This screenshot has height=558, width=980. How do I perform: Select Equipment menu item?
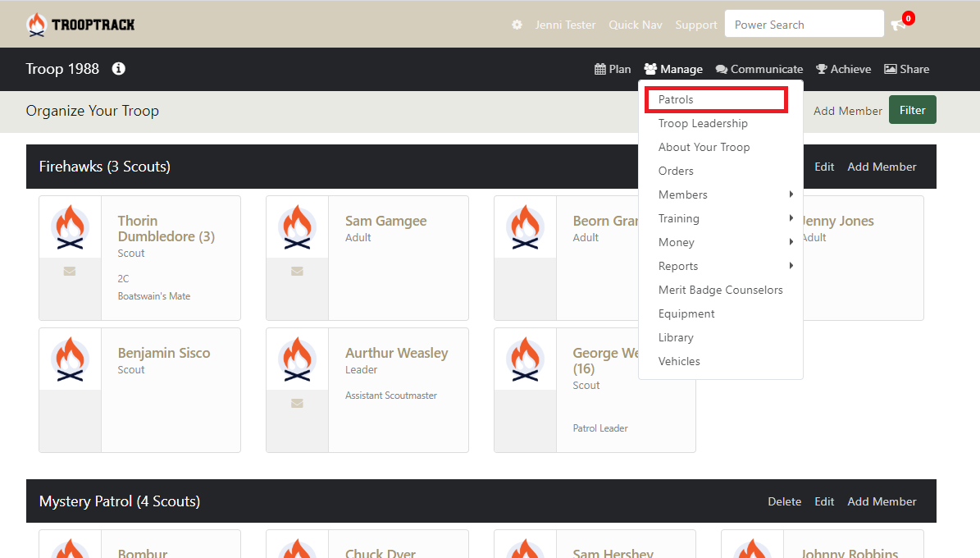[686, 313]
